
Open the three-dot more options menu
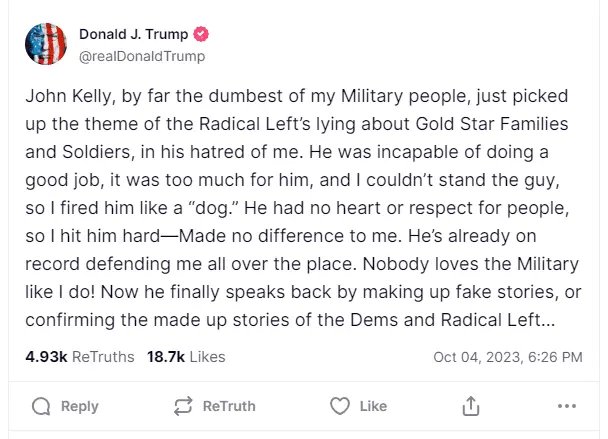point(567,406)
